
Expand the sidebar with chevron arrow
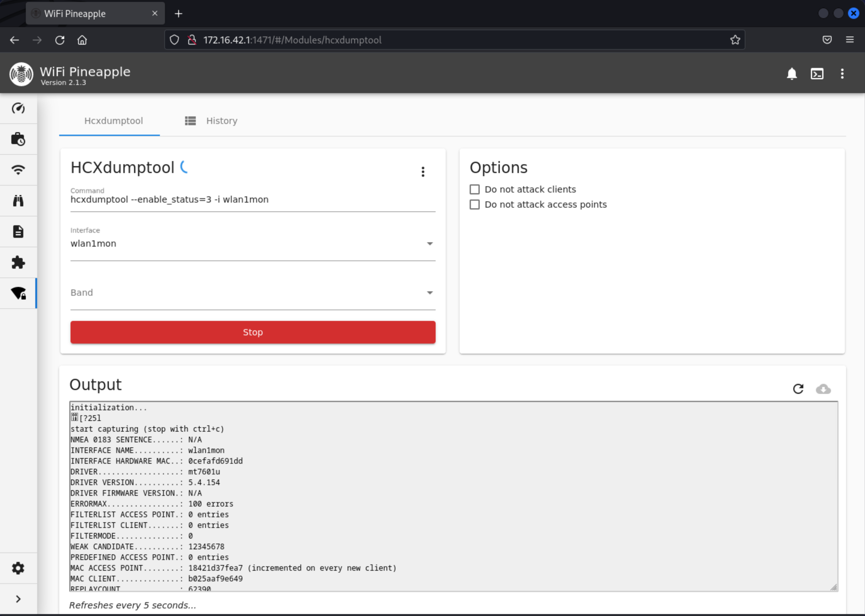click(18, 599)
